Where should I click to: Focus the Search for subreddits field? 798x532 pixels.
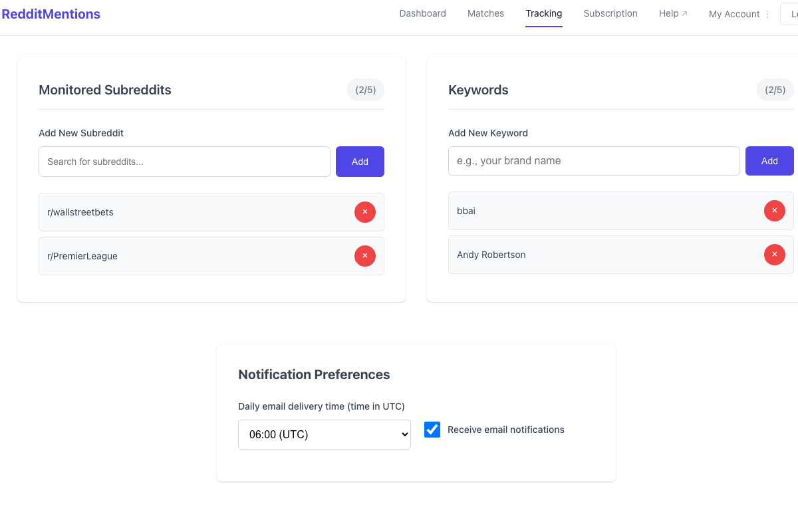(x=184, y=162)
